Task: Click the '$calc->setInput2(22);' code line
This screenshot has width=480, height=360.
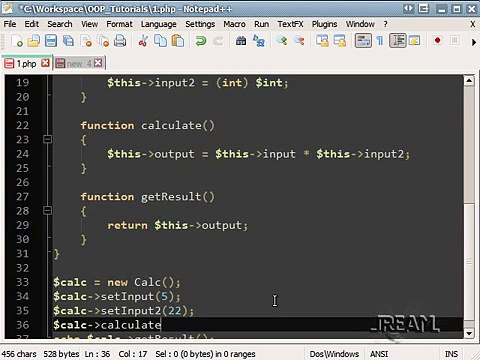Action: coord(124,311)
